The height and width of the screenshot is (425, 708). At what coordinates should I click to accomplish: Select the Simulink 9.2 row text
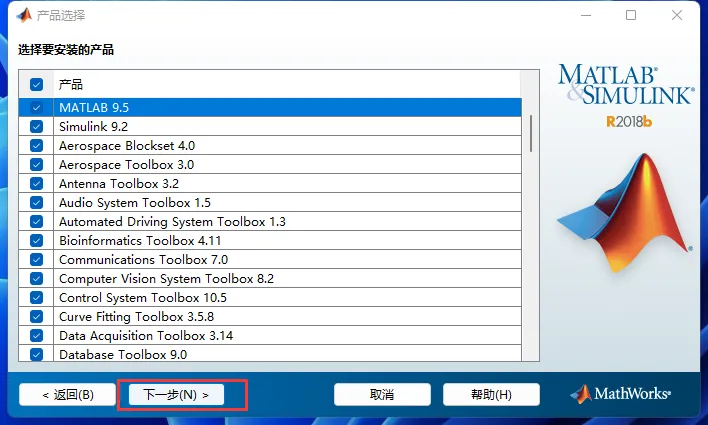93,126
